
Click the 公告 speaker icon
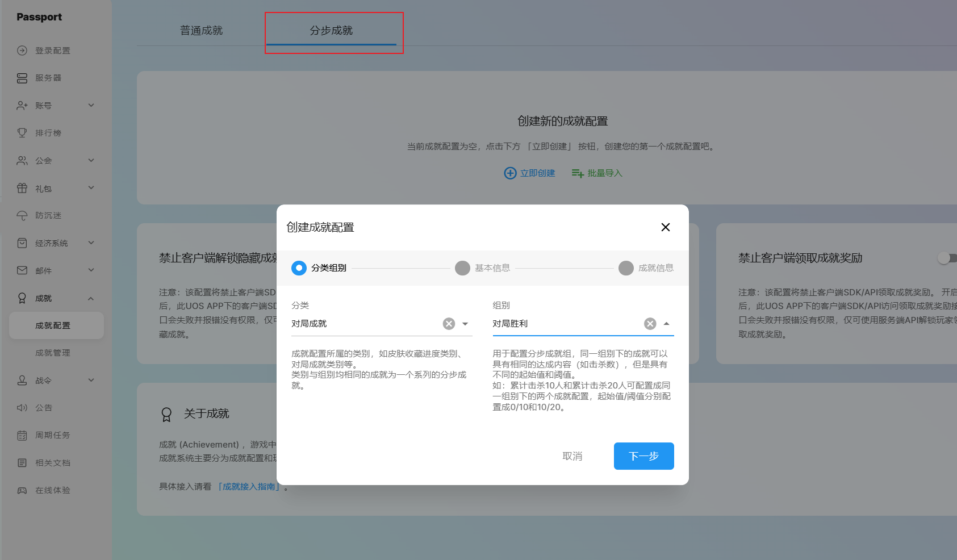pos(22,408)
